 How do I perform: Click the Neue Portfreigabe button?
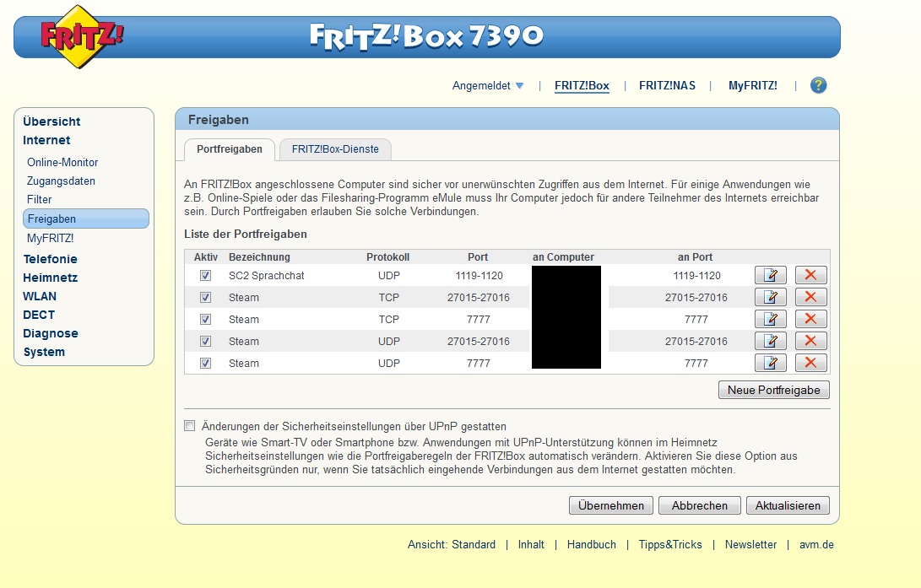coord(773,391)
